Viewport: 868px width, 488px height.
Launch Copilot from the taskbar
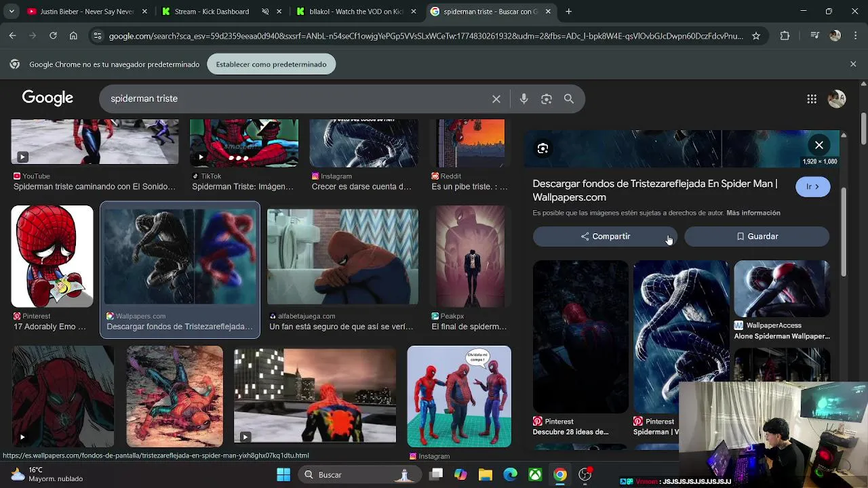click(x=460, y=474)
